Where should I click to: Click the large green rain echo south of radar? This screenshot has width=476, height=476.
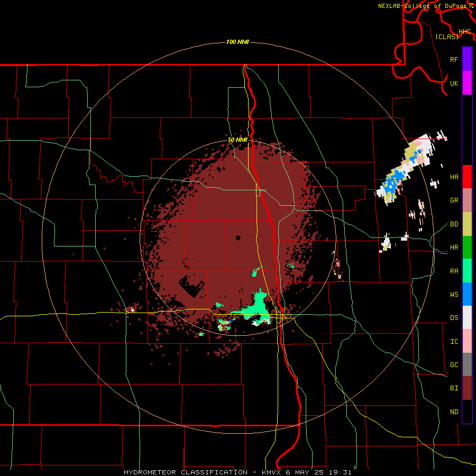[259, 308]
